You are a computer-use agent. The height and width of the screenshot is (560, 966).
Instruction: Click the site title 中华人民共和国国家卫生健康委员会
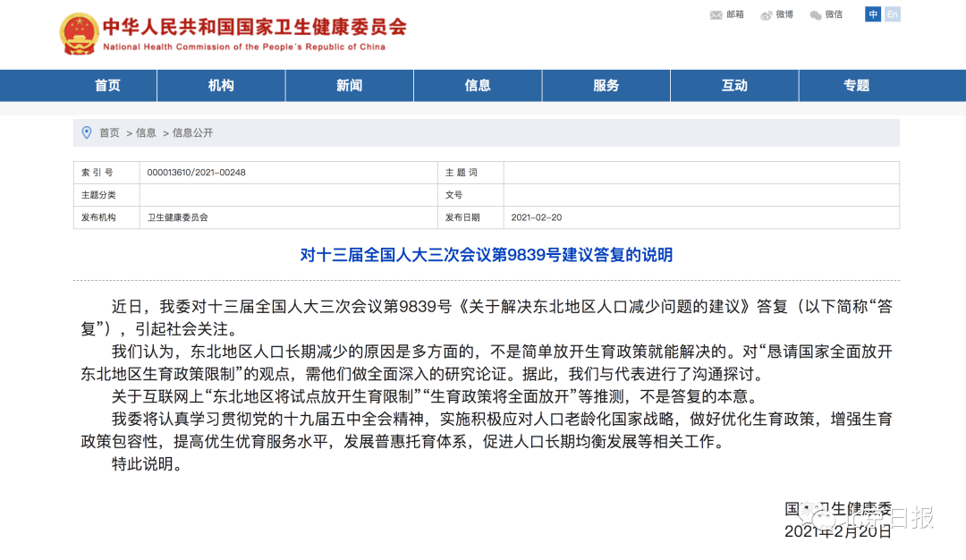tap(254, 27)
